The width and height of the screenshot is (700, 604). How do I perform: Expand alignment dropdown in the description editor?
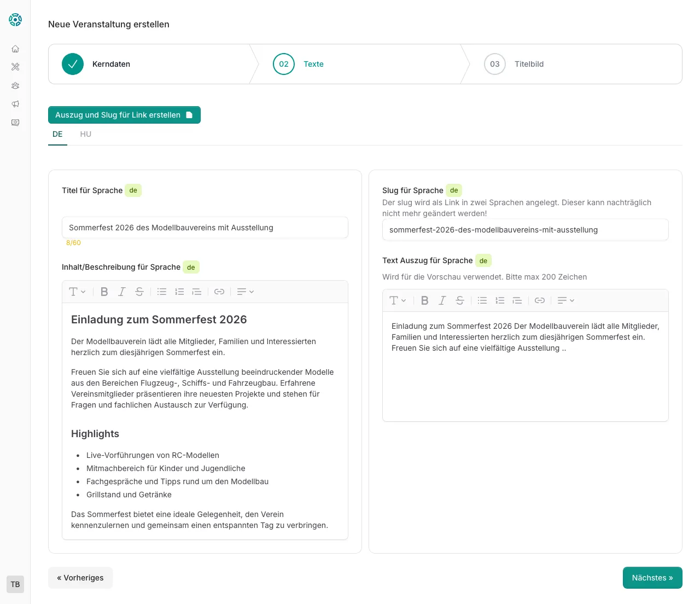(x=246, y=292)
